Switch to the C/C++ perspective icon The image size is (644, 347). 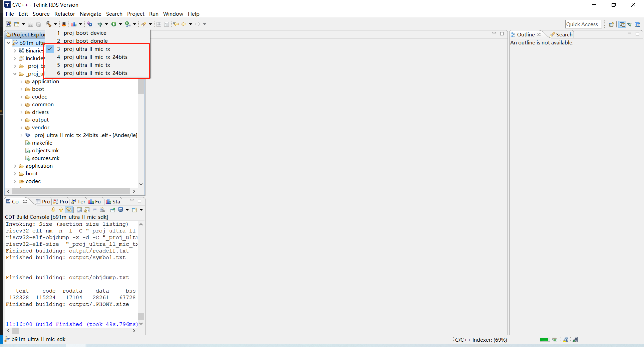pyautogui.click(x=622, y=24)
